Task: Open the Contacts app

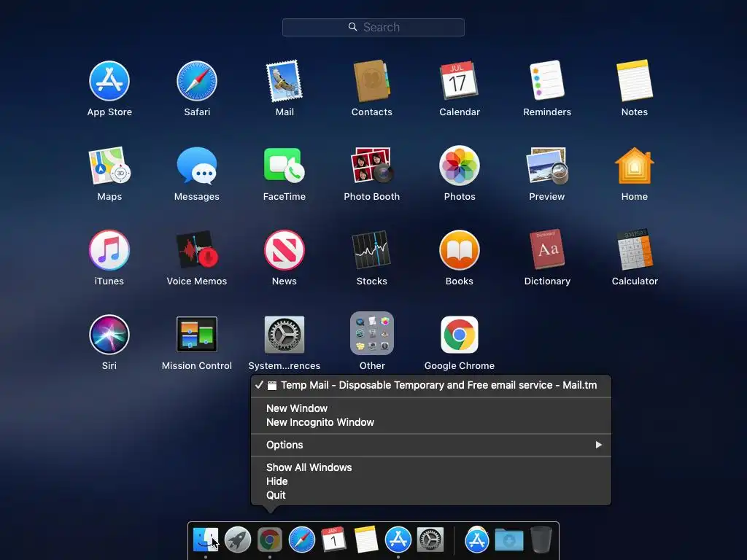Action: (x=371, y=81)
